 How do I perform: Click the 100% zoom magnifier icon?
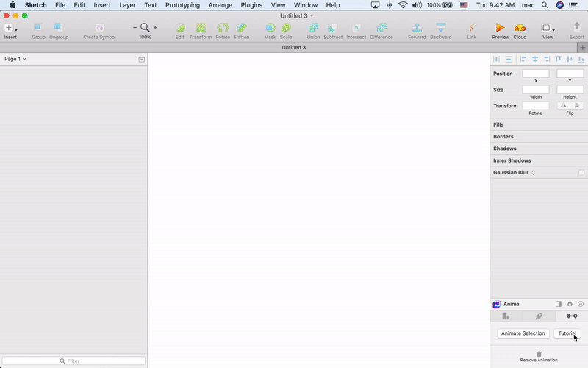(145, 27)
